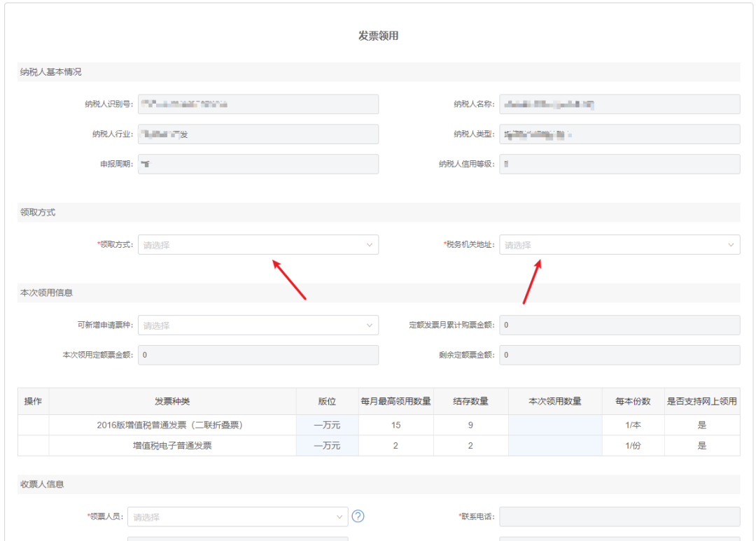Open the 可新增申请票种 dropdown
This screenshot has width=756, height=541.
[258, 325]
